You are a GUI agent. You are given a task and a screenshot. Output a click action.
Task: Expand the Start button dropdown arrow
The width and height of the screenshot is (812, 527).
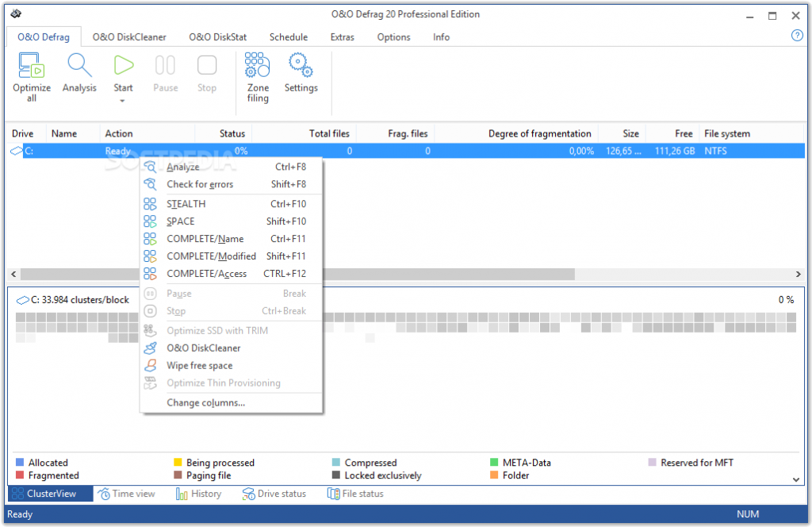[x=123, y=101]
